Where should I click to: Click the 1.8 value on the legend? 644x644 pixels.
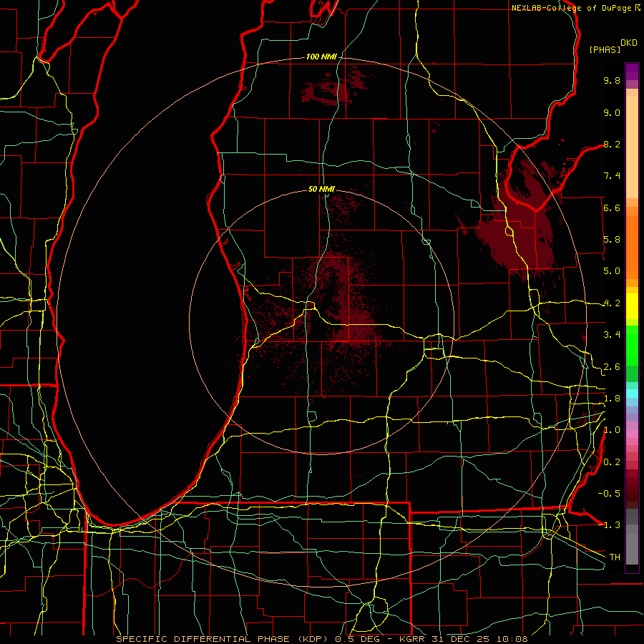612,399
